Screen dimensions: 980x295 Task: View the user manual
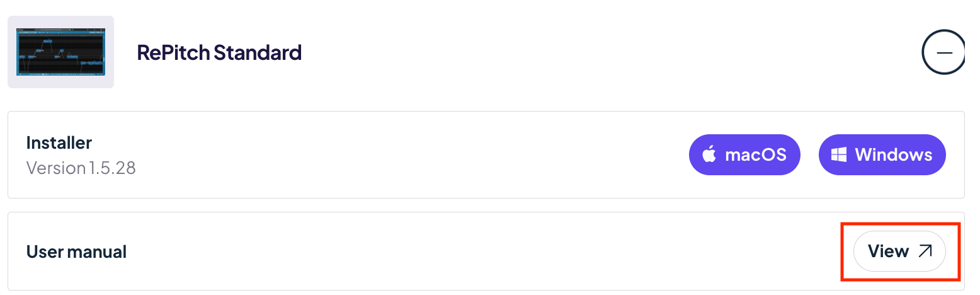tap(899, 252)
